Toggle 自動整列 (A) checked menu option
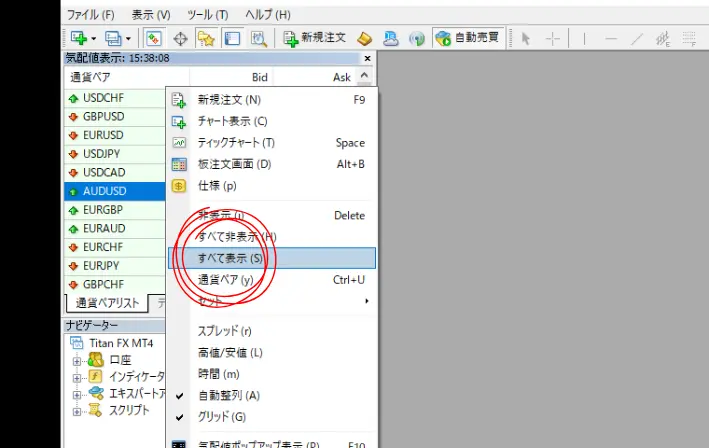 coord(229,395)
